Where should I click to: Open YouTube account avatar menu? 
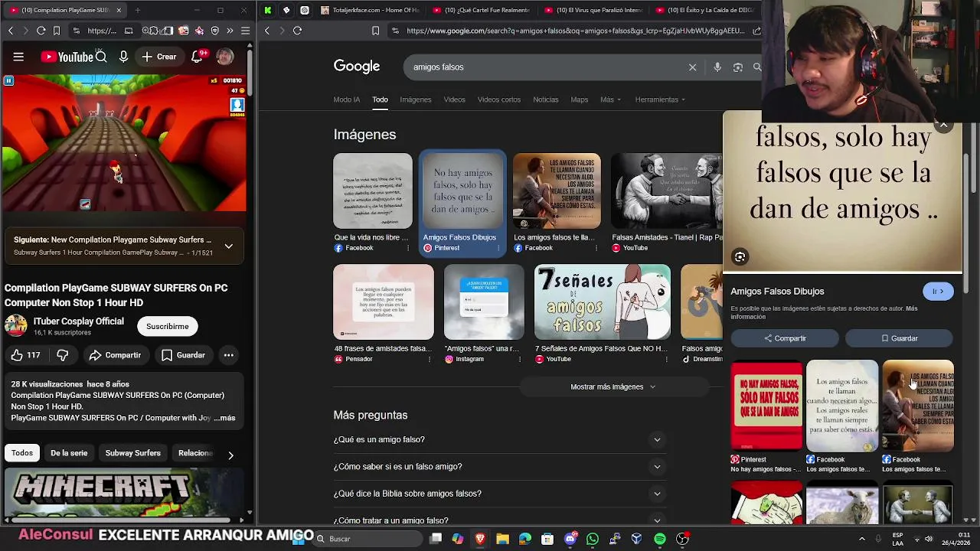click(x=224, y=57)
